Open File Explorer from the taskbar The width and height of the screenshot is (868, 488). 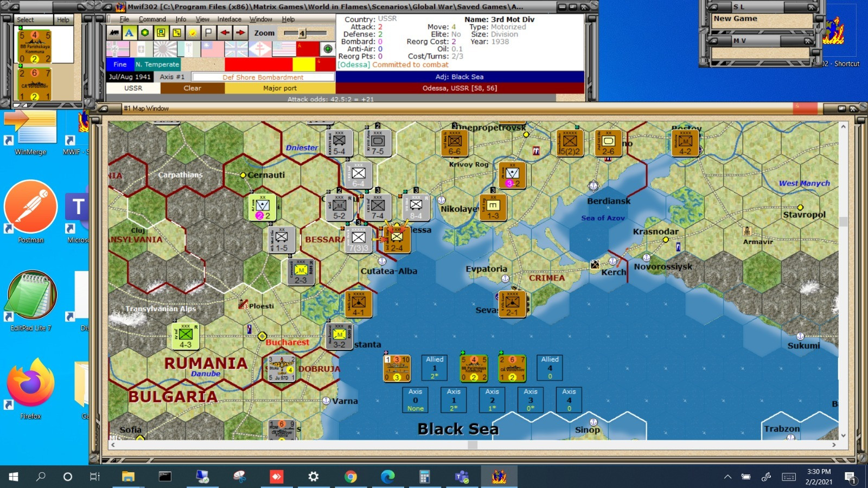coord(128,477)
